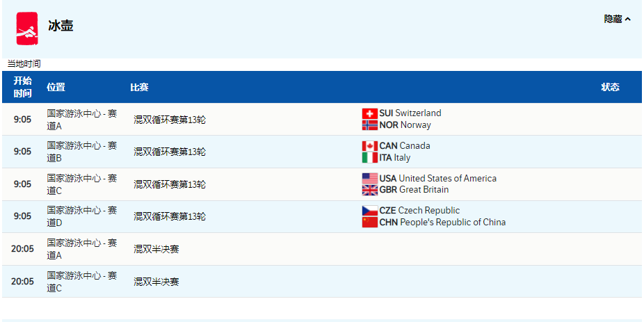Collapse the curling section with 隐藏
This screenshot has height=322, width=644.
[617, 19]
